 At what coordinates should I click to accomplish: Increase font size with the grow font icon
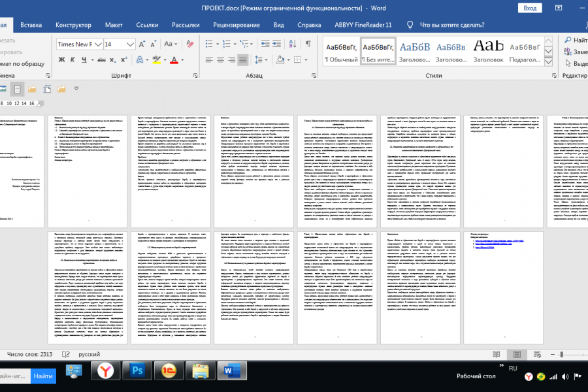point(142,44)
